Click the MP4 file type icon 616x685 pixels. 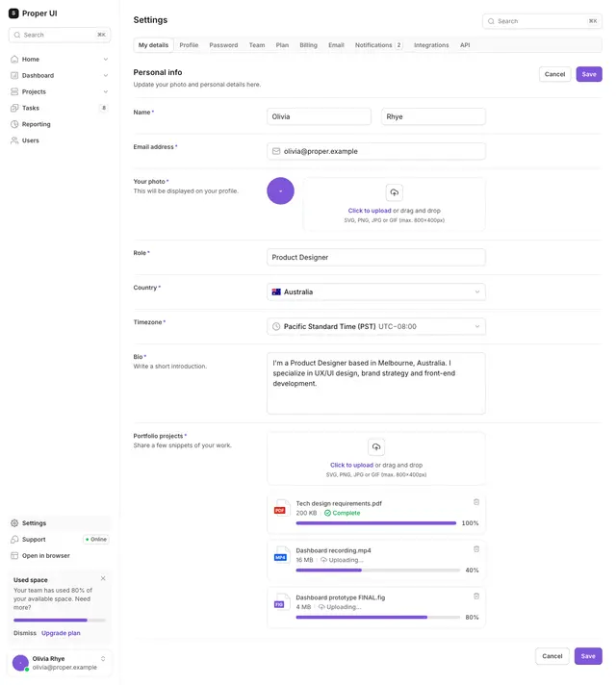(x=282, y=555)
